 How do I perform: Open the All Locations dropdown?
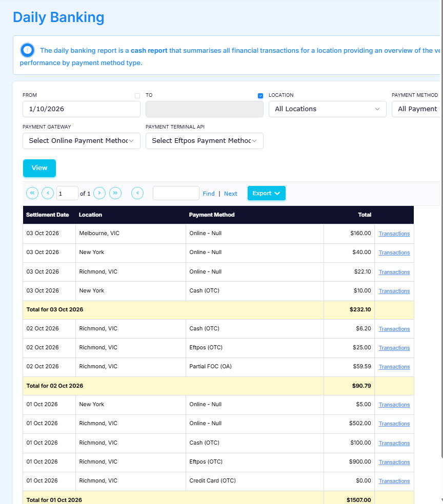[x=328, y=109]
